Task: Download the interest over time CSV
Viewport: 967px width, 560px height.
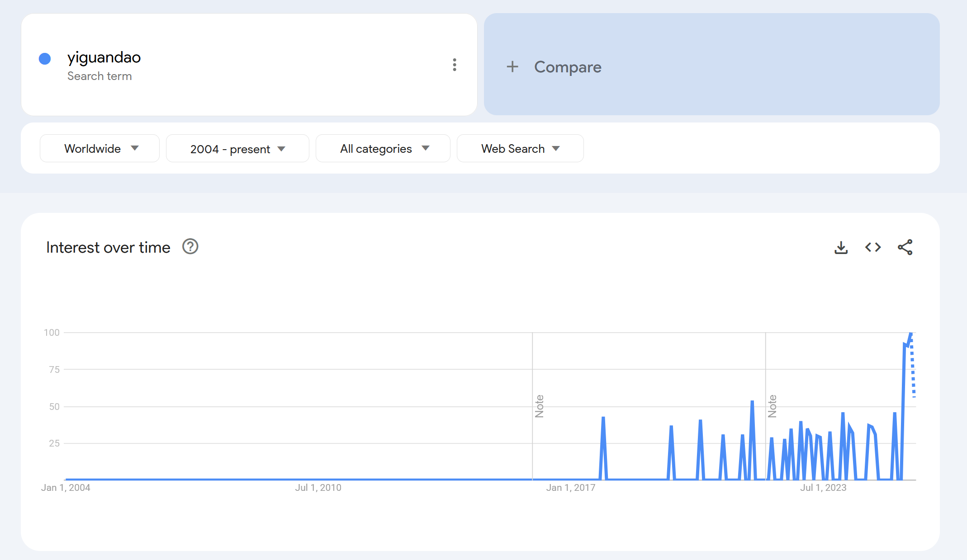Action: [841, 247]
